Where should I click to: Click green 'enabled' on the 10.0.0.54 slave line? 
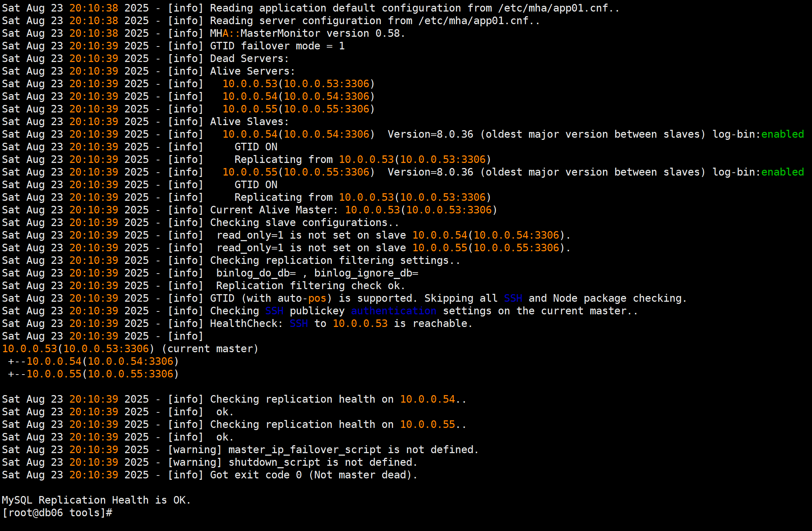(x=782, y=134)
